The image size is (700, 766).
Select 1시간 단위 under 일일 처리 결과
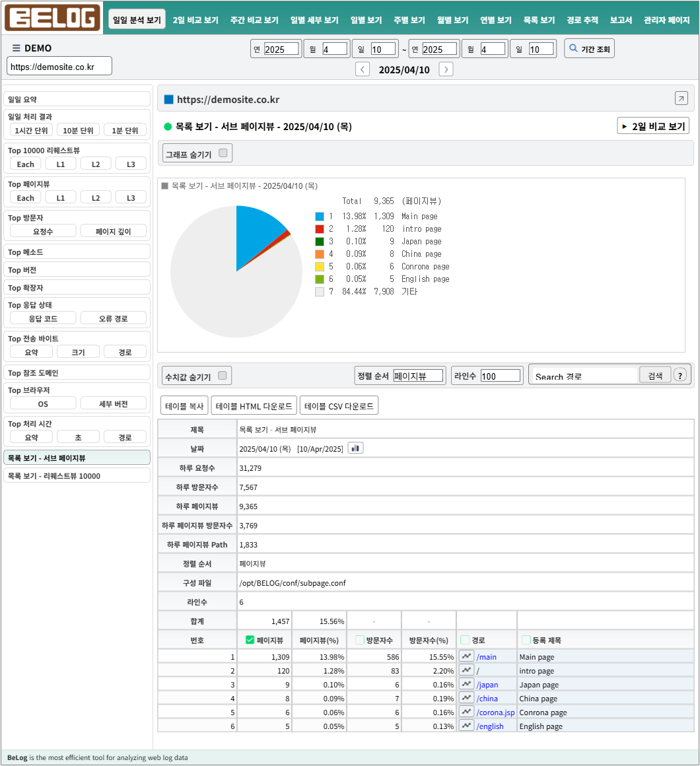(31, 130)
